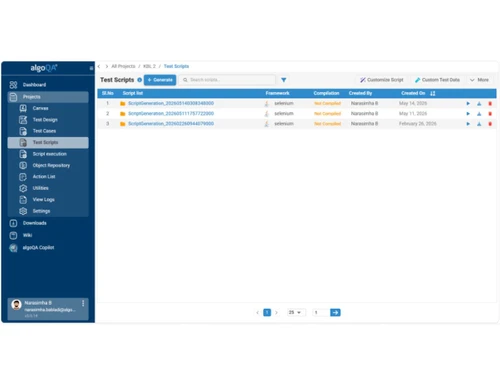500x375 pixels.
Task: Click the info icon beside Test Scripts
Action: pos(140,80)
